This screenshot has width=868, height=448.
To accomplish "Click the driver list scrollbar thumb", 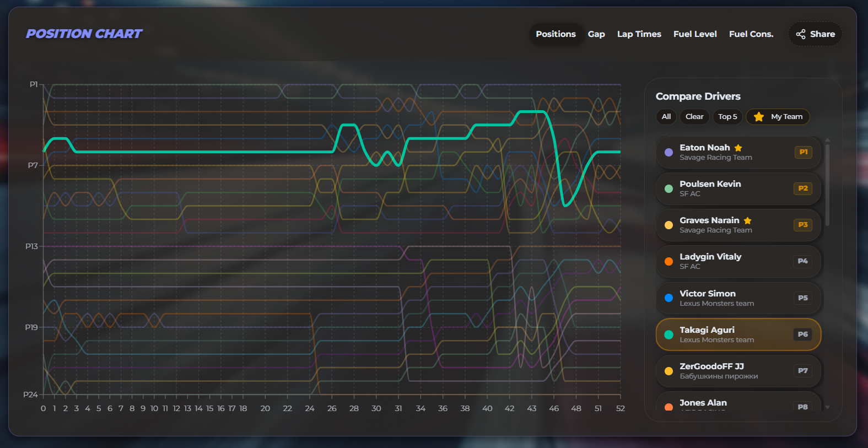I will 827,185.
